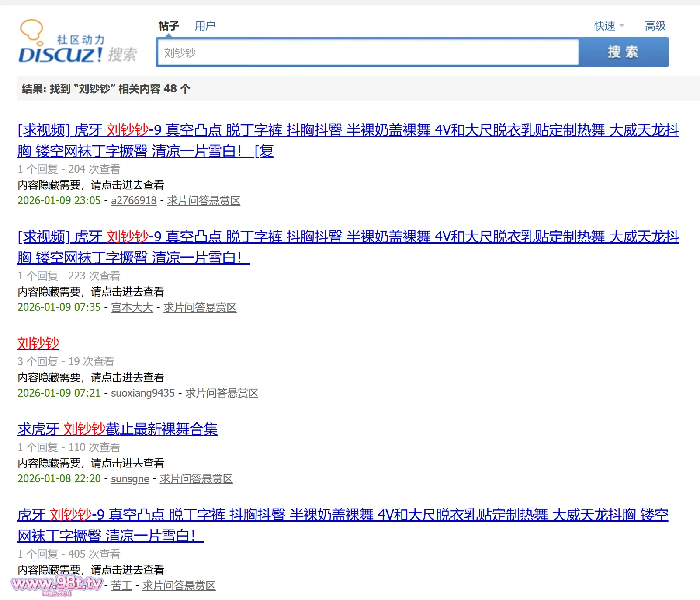Open the 高级 search link
Image resolution: width=700 pixels, height=600 pixels.
click(655, 26)
